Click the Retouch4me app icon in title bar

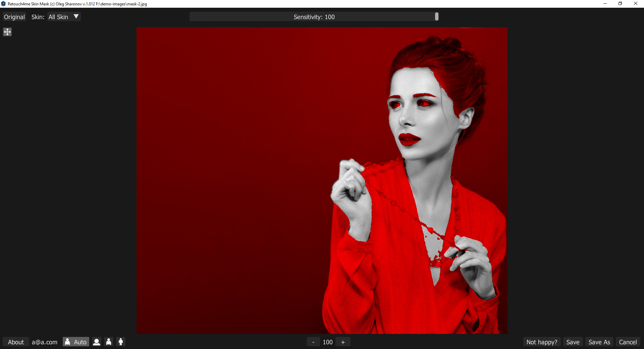pos(3,4)
